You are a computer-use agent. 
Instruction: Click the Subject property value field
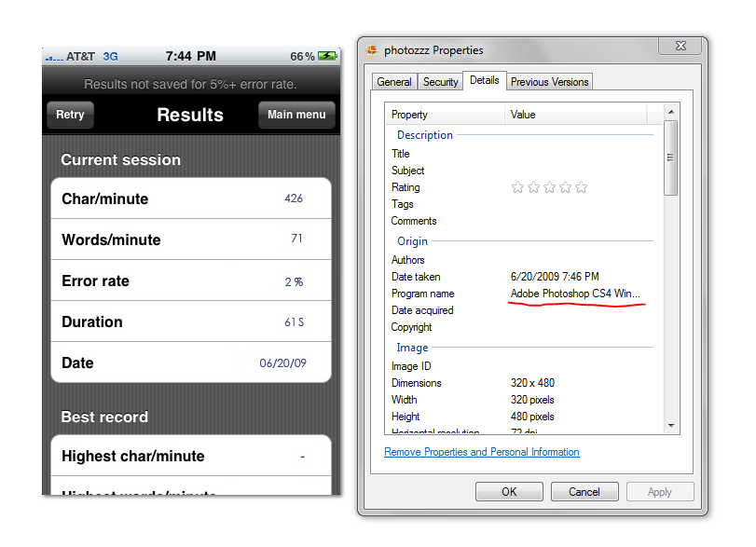pyautogui.click(x=581, y=171)
